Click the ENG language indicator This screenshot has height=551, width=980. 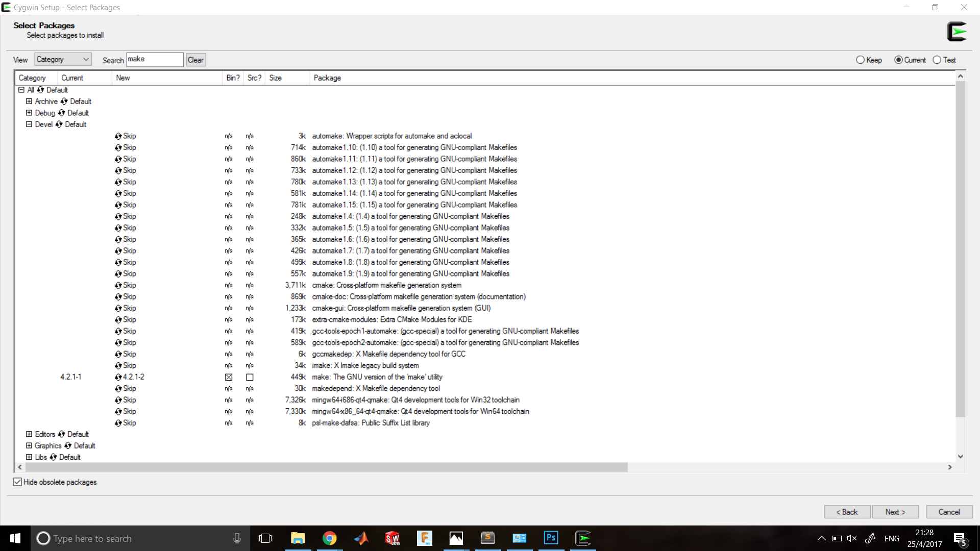892,538
